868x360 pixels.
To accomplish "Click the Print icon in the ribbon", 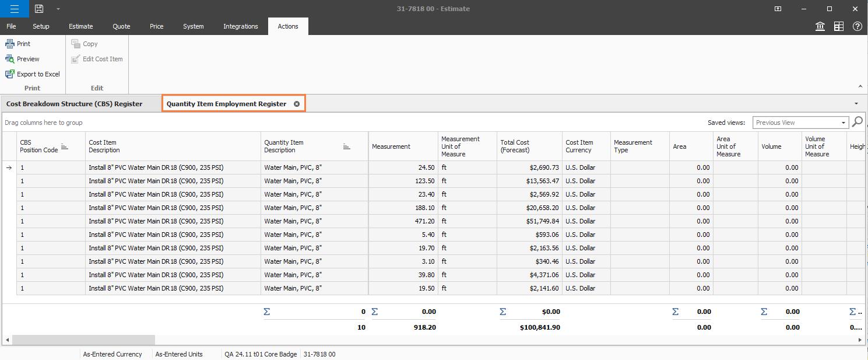I will [x=10, y=44].
